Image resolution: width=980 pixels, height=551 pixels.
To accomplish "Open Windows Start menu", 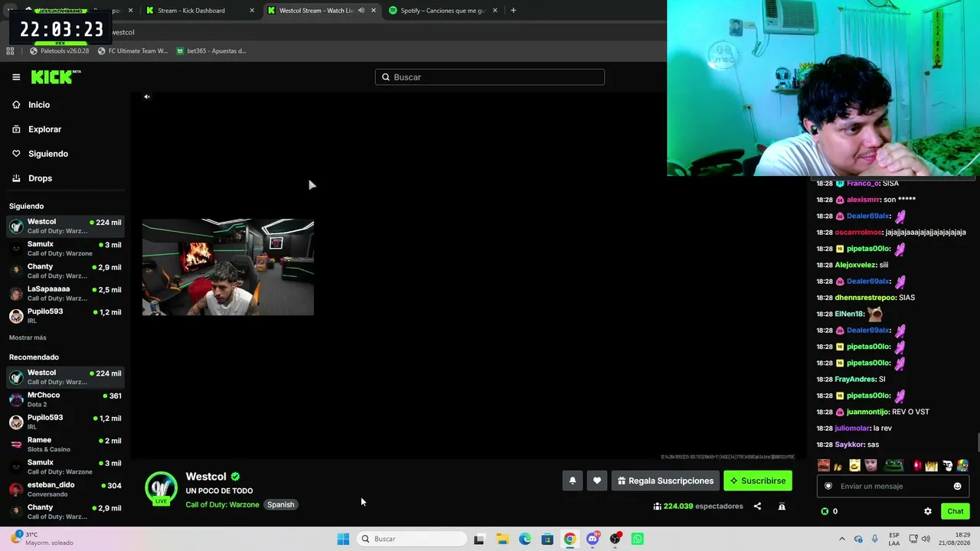I will coord(343,539).
